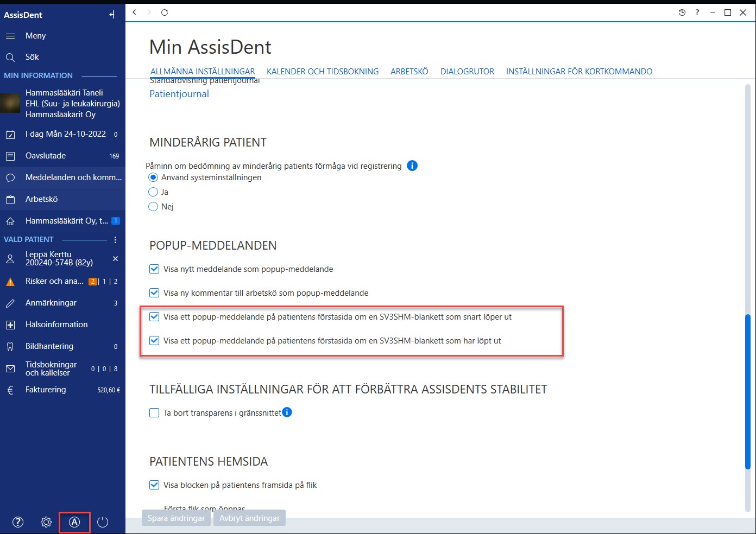Open the Min AssisDent circled-A icon
The height and width of the screenshot is (534, 756).
74,522
